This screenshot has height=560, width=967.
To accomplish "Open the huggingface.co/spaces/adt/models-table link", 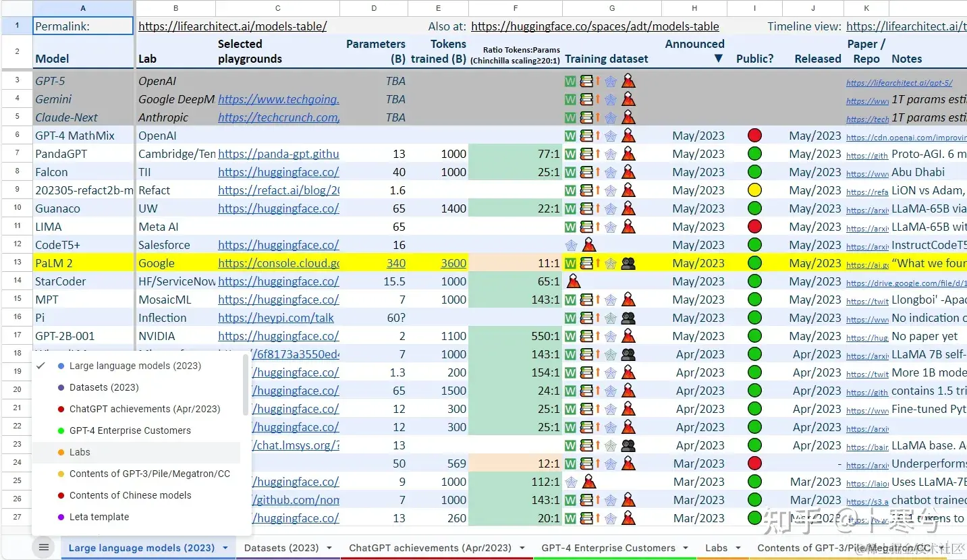I will tap(595, 26).
